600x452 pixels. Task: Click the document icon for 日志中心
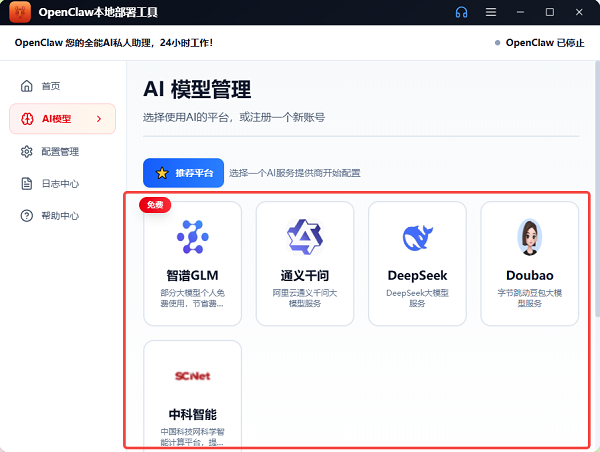[x=26, y=184]
